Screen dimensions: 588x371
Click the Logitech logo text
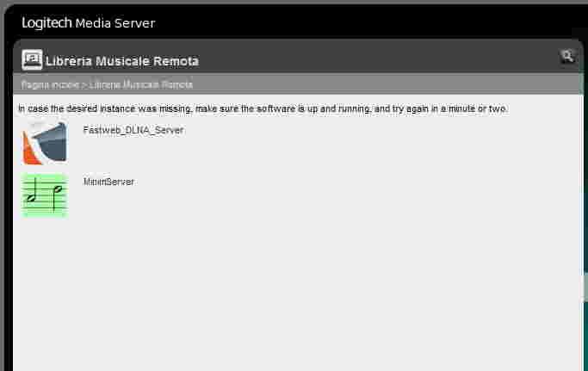[x=46, y=23]
